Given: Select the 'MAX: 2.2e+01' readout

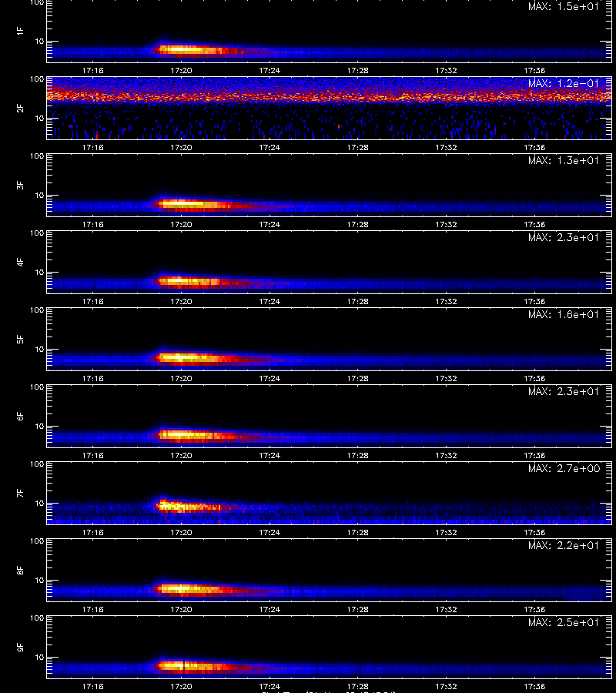Looking at the screenshot, I should pos(564,545).
